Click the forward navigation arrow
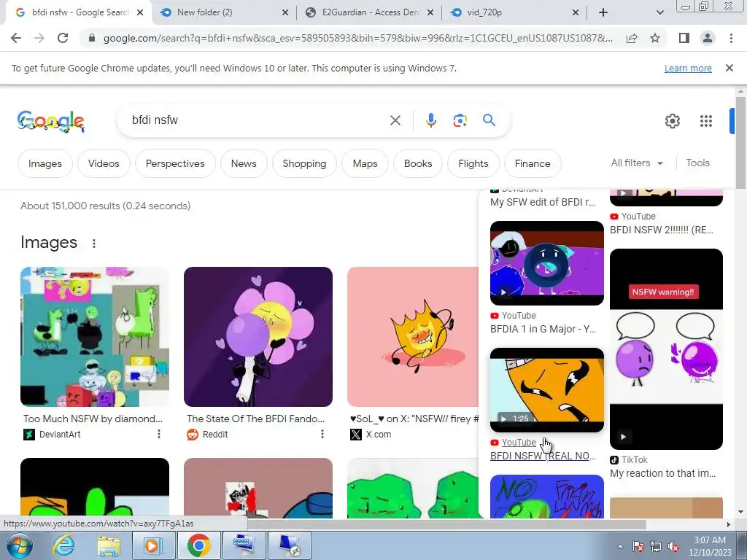 click(39, 38)
